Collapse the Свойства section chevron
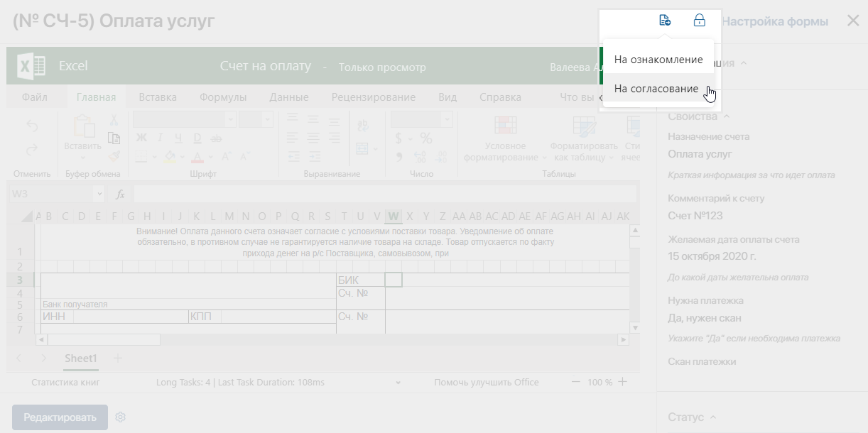 point(727,116)
